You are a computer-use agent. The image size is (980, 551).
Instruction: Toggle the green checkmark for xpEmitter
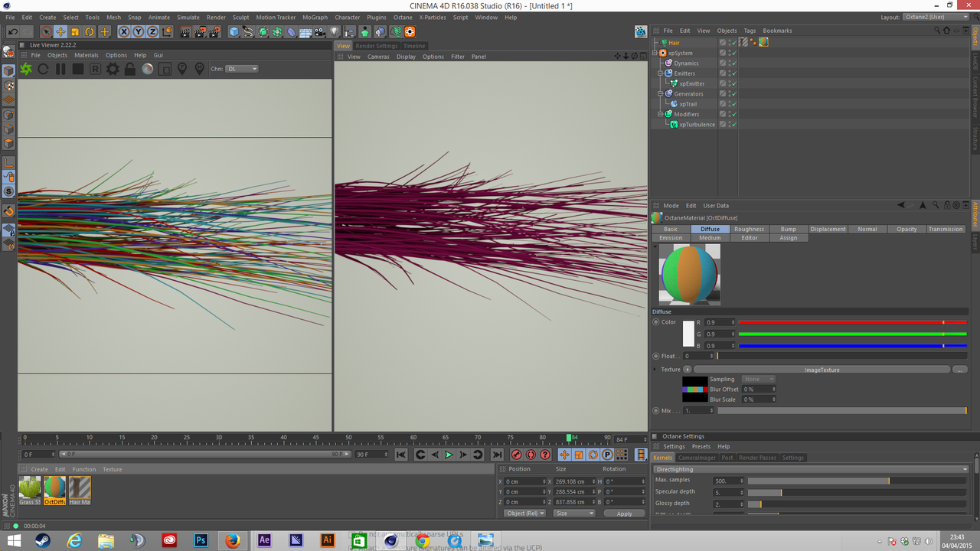click(x=733, y=83)
